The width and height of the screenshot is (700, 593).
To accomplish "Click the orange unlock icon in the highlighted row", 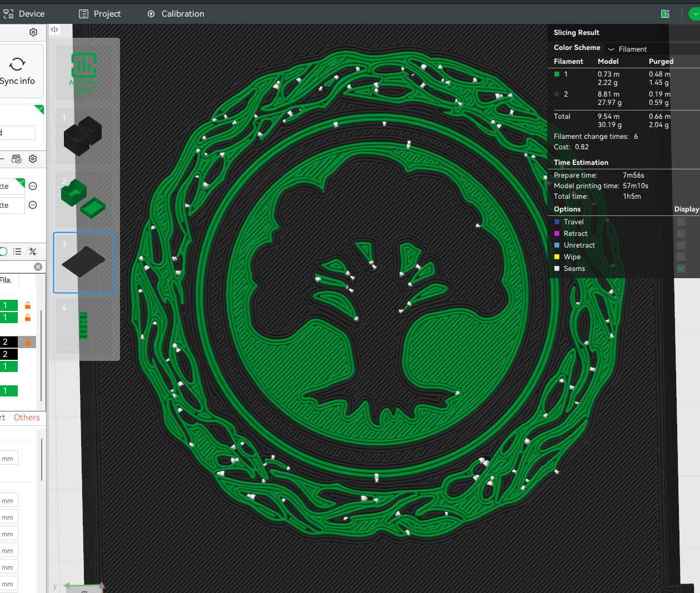I will click(28, 342).
